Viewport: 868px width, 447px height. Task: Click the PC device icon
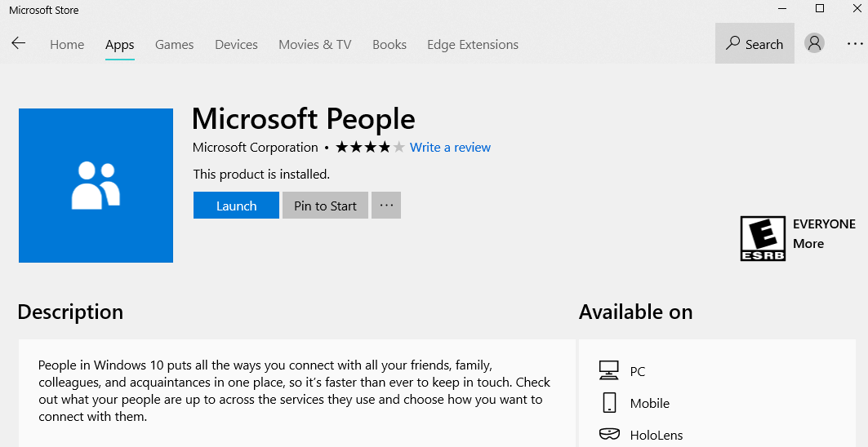[x=608, y=371]
